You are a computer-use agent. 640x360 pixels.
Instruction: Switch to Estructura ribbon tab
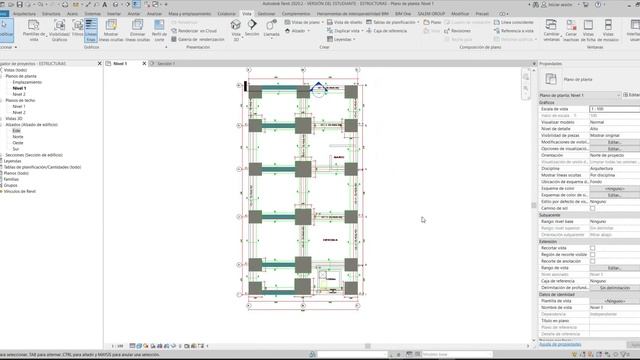coord(51,13)
